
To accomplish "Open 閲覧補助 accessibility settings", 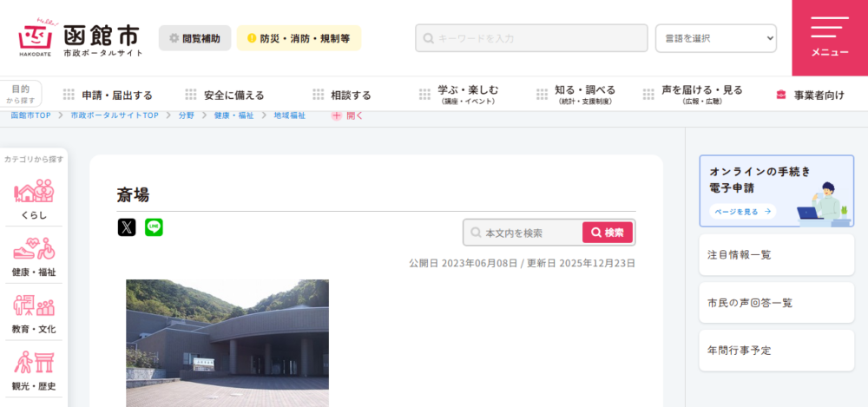I will [x=194, y=38].
